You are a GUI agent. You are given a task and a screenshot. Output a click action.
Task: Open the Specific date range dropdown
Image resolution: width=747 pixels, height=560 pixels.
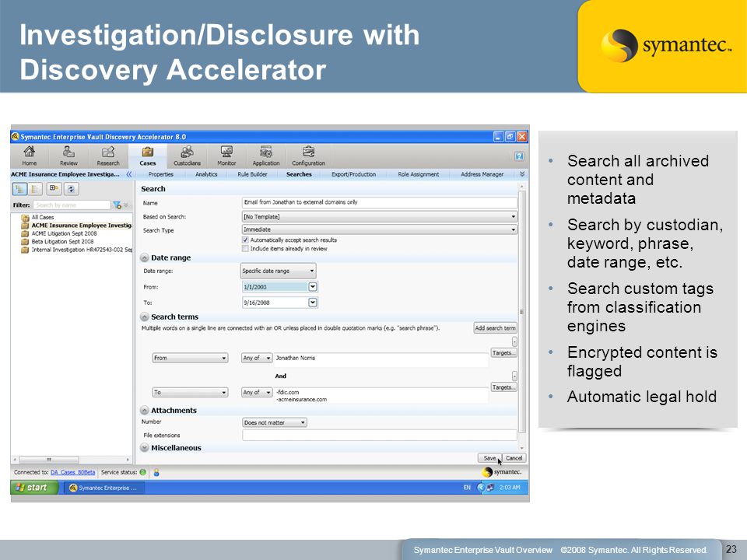pyautogui.click(x=279, y=271)
